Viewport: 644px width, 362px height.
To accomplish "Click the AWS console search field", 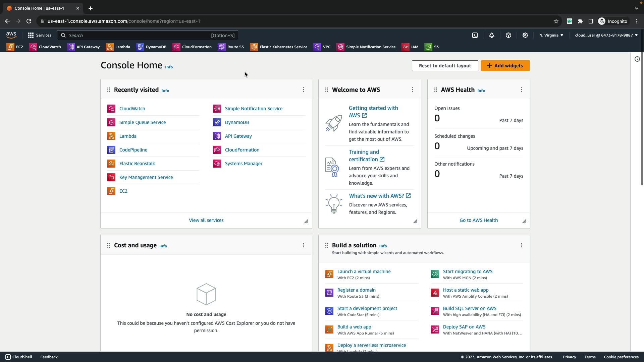I will tap(148, 35).
